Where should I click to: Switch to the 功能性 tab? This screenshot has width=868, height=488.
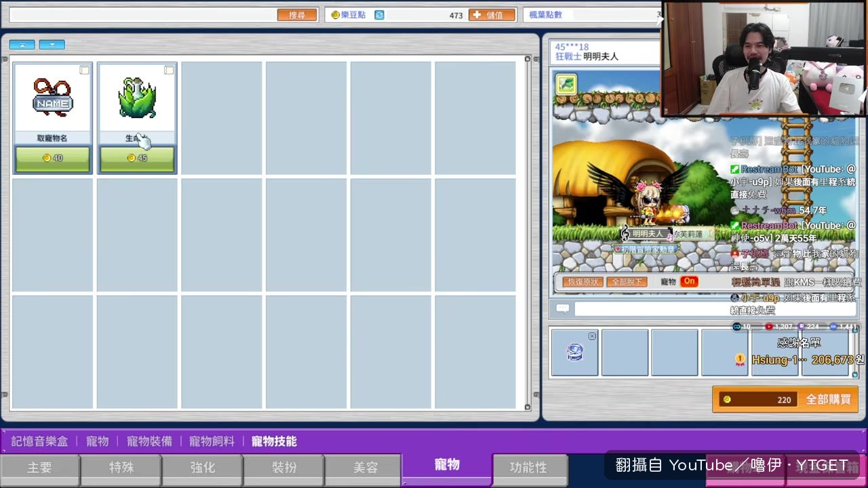[x=529, y=468]
